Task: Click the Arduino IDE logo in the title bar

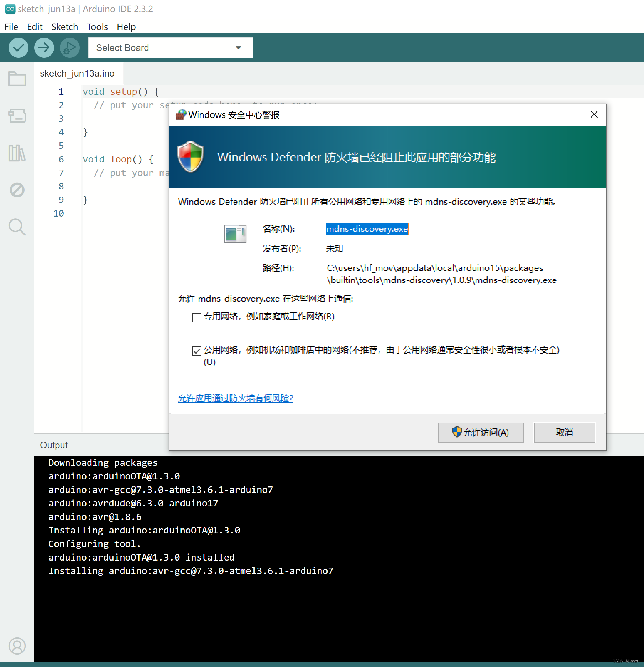Action: point(10,9)
